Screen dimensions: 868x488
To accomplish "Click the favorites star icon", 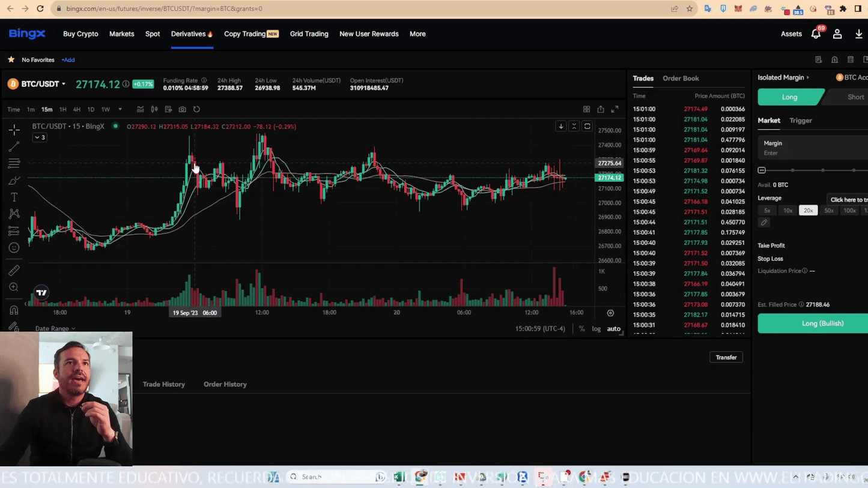I will coord(11,59).
